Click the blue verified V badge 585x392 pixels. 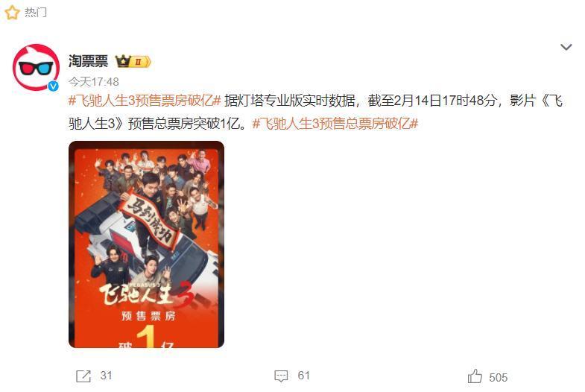click(x=54, y=86)
